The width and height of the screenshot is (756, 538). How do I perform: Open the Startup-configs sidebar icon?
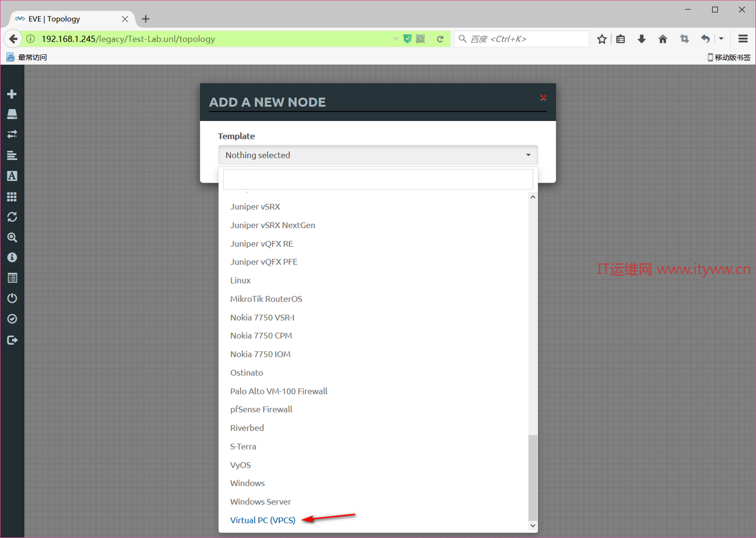12,155
